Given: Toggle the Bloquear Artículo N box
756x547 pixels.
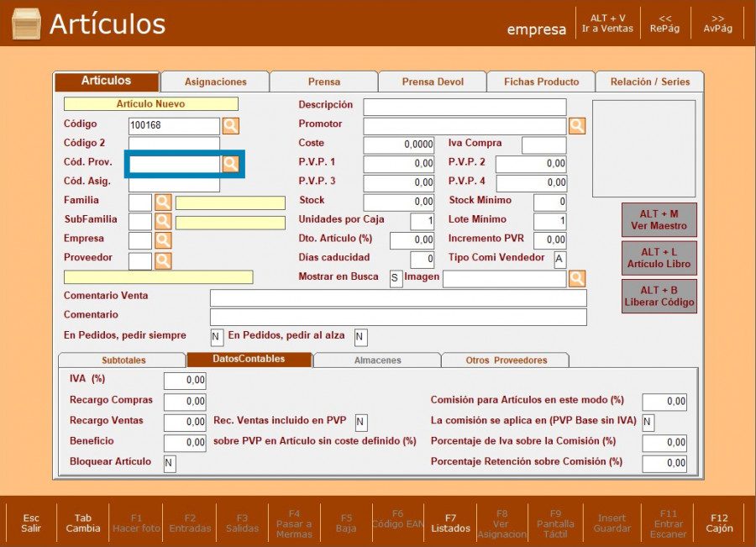Looking at the screenshot, I should click(170, 463).
